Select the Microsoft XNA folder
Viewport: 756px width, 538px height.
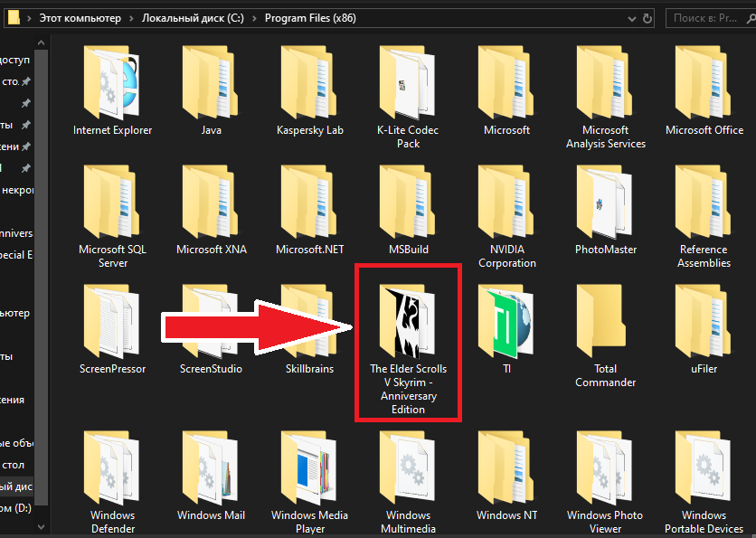[x=212, y=211]
